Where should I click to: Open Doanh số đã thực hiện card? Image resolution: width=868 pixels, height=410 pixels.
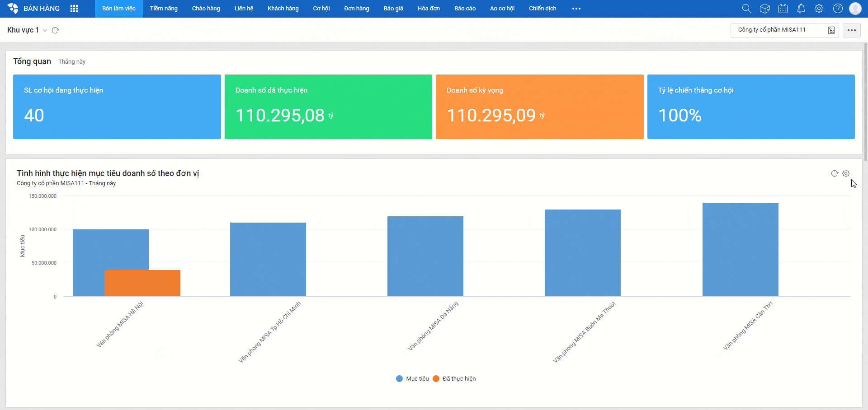(328, 107)
